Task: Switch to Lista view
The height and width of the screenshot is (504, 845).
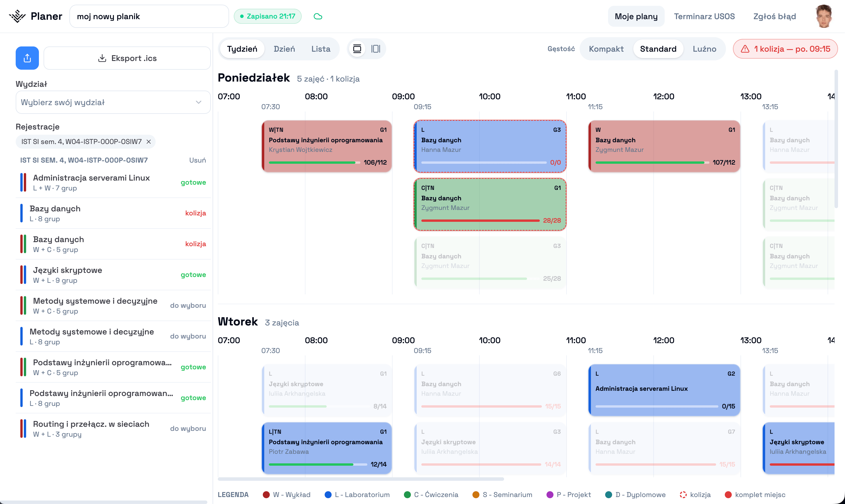Action: (x=321, y=49)
